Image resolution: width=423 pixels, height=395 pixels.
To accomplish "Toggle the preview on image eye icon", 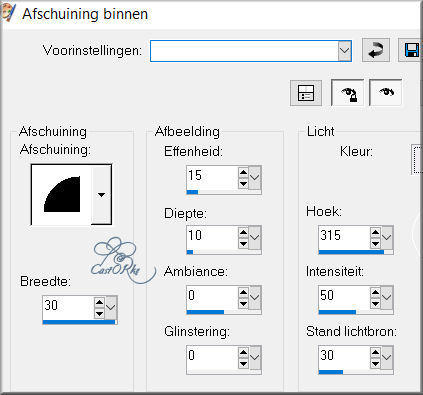I will tap(386, 92).
